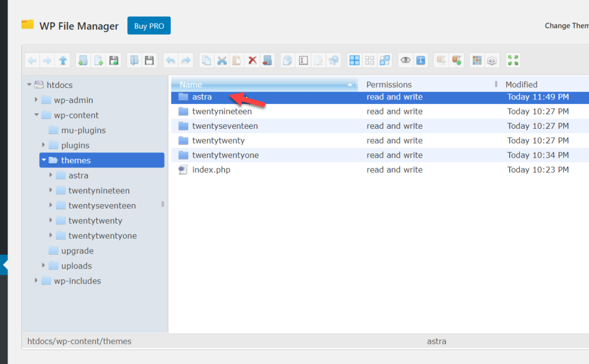Open the image resize tool in the toolbar

pyautogui.click(x=333, y=60)
